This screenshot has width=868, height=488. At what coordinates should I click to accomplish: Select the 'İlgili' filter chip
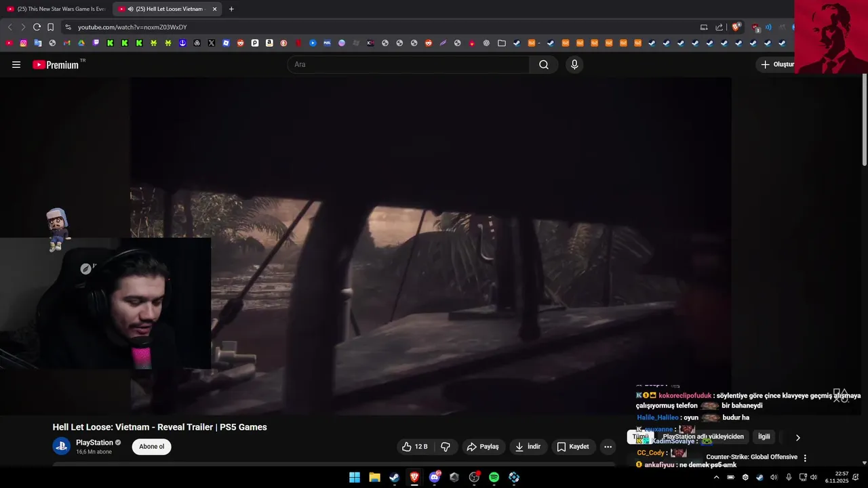point(764,436)
